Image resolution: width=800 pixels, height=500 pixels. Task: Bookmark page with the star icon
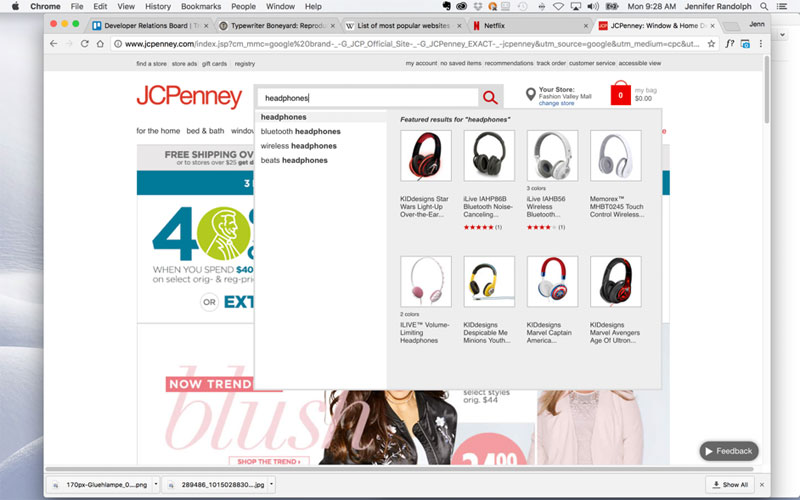711,44
